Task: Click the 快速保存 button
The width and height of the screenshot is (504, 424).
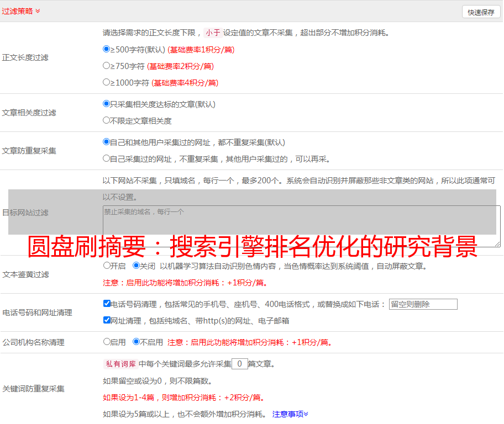Action: [x=480, y=12]
